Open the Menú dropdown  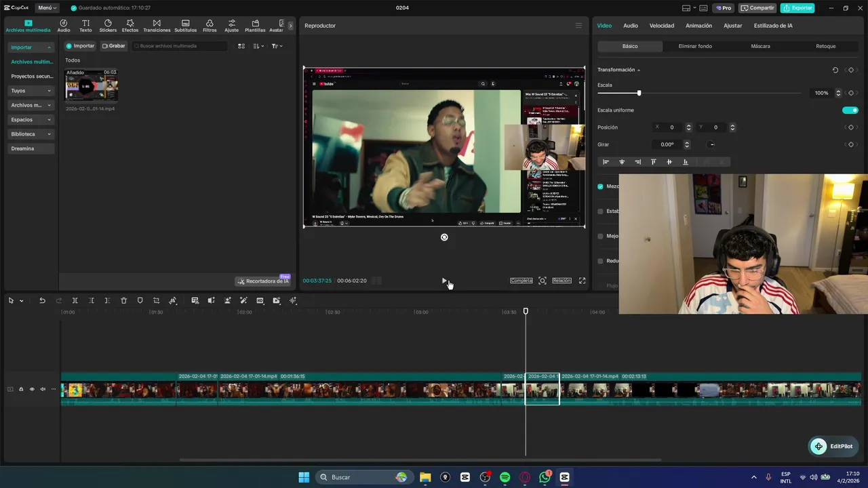tap(47, 7)
